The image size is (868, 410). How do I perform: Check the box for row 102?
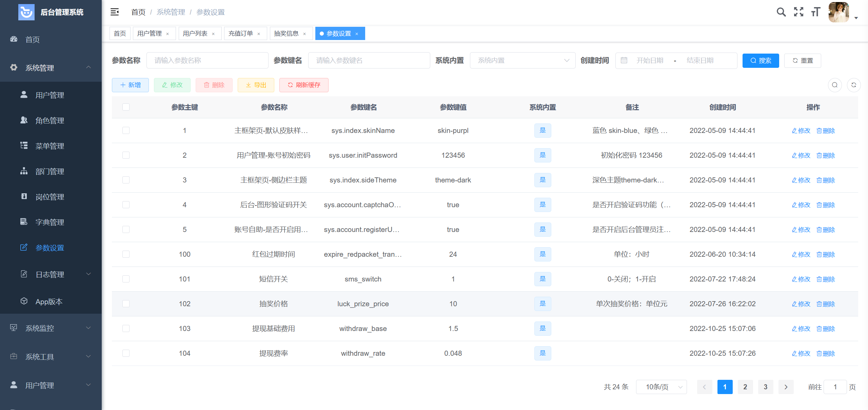click(x=126, y=304)
